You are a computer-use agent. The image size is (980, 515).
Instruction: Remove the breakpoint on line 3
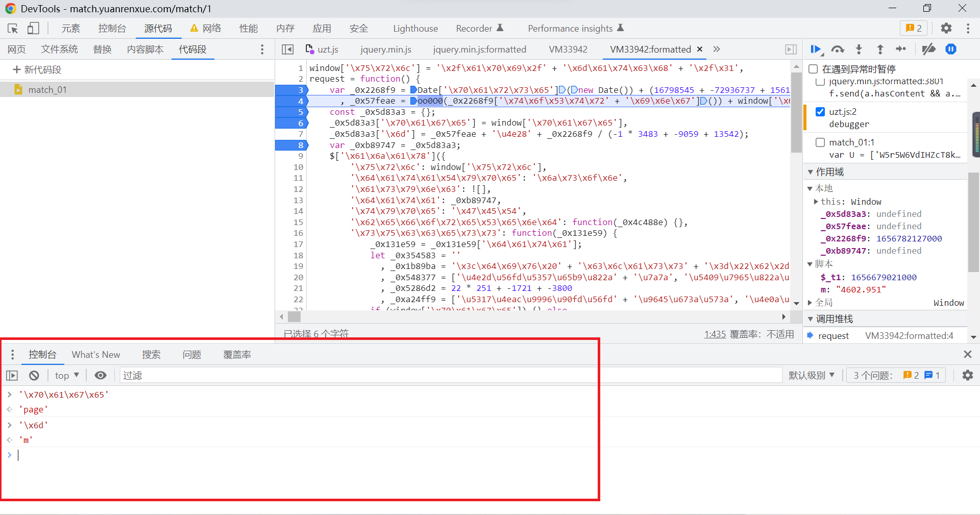click(300, 90)
